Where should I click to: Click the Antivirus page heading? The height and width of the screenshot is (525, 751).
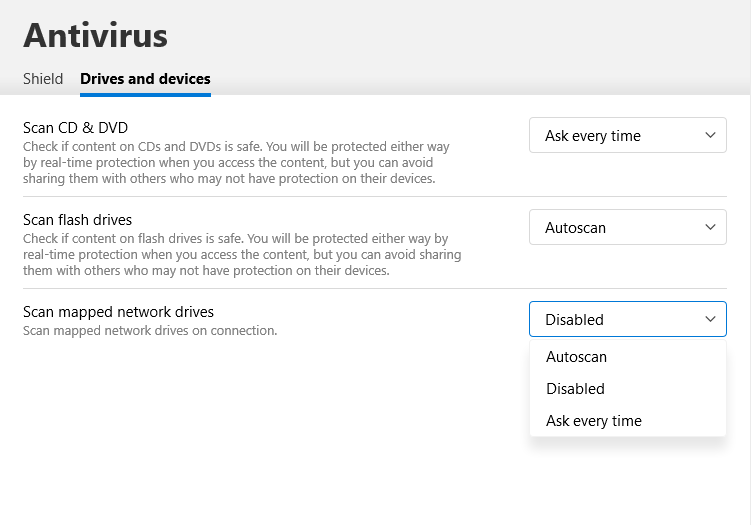96,36
